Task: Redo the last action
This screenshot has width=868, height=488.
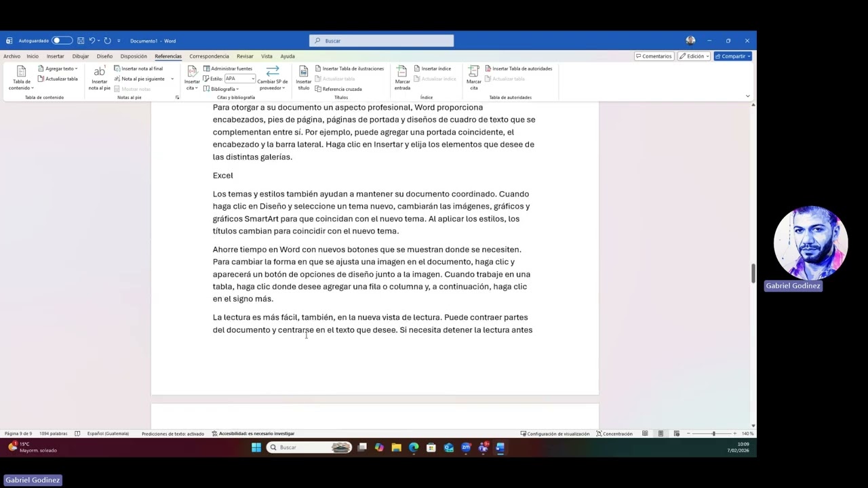Action: point(107,41)
